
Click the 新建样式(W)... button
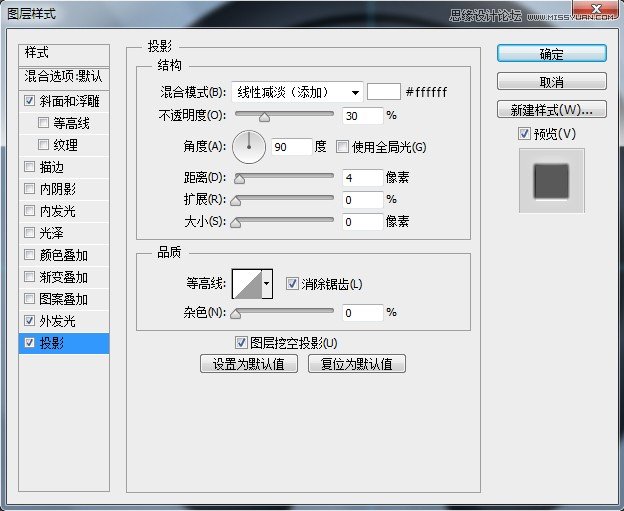552,109
